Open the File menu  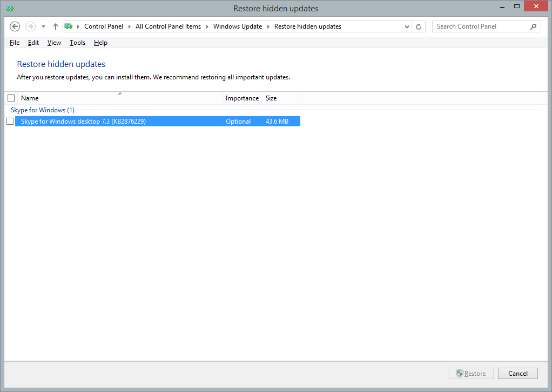click(x=15, y=43)
